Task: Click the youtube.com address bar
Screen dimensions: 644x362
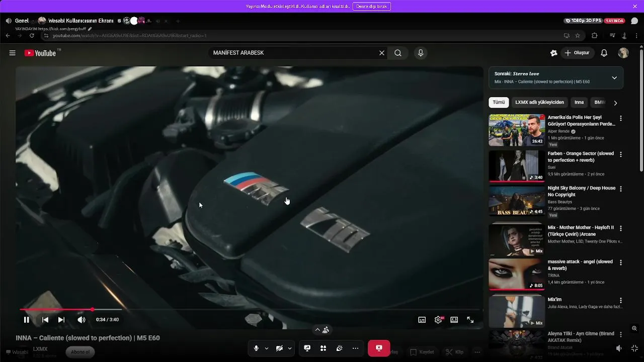Action: point(302,36)
